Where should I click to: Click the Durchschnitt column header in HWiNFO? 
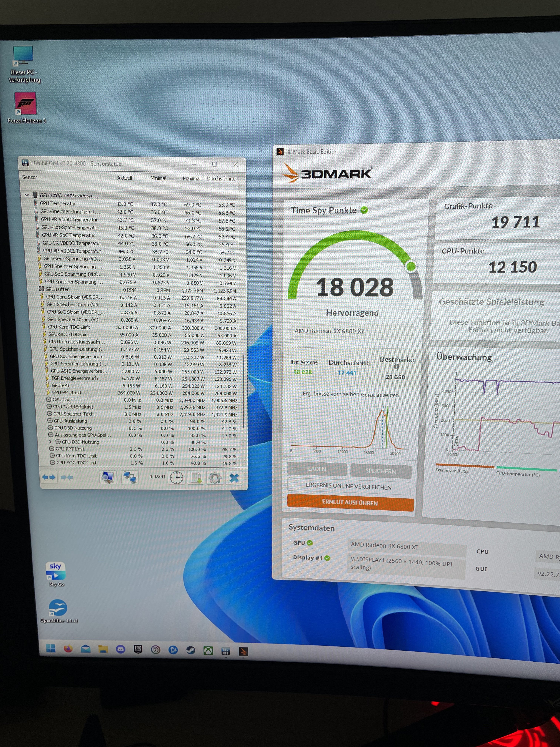221,178
